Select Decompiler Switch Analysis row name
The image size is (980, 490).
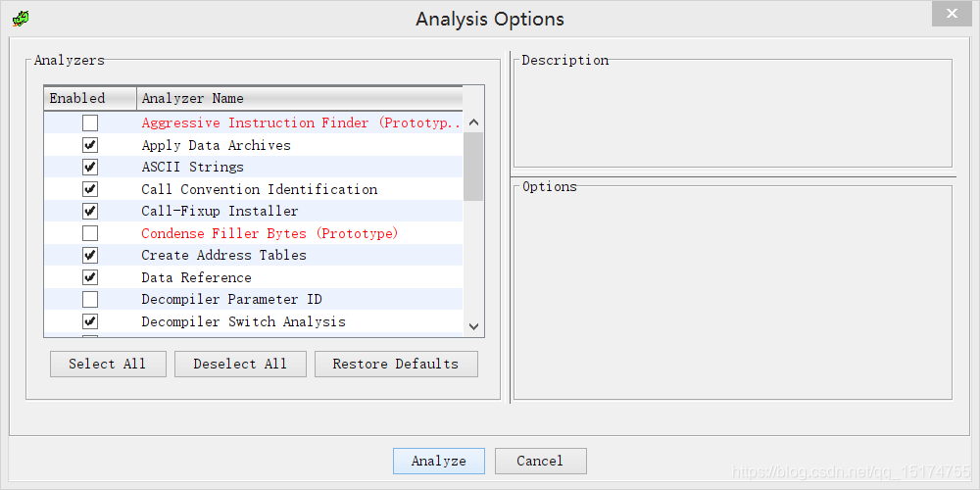pos(243,321)
